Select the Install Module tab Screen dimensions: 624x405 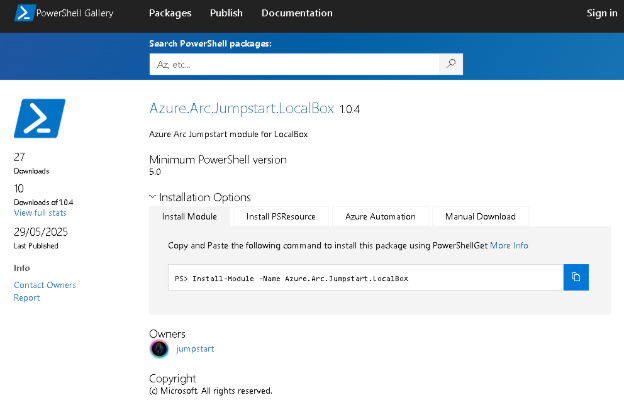(x=189, y=216)
